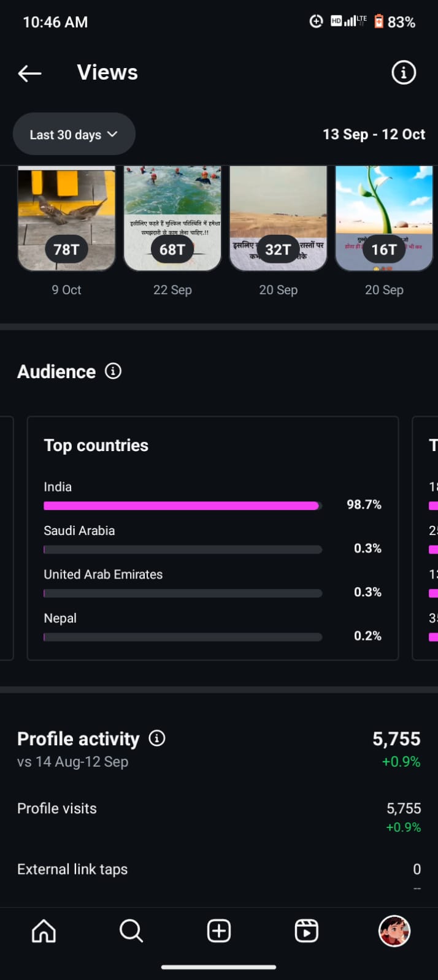Viewport: 438px width, 980px height.
Task: Open profile via avatar icon
Action: pos(394,931)
